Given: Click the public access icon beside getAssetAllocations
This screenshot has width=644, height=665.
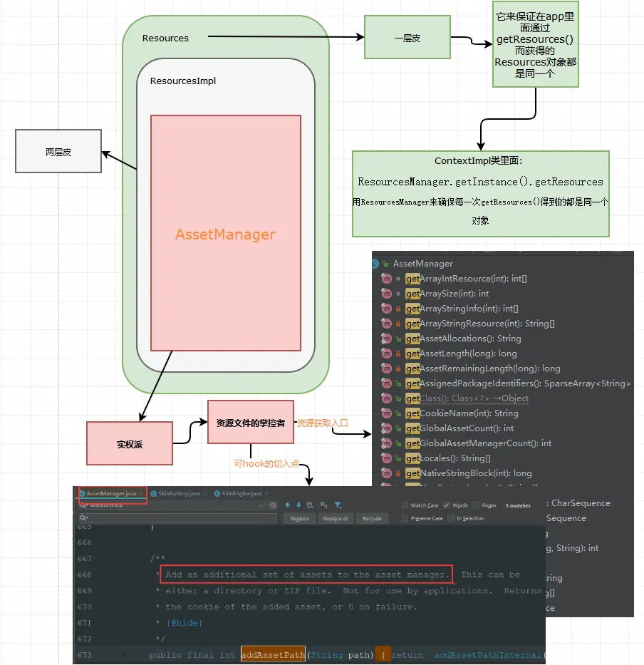Looking at the screenshot, I should 398,339.
